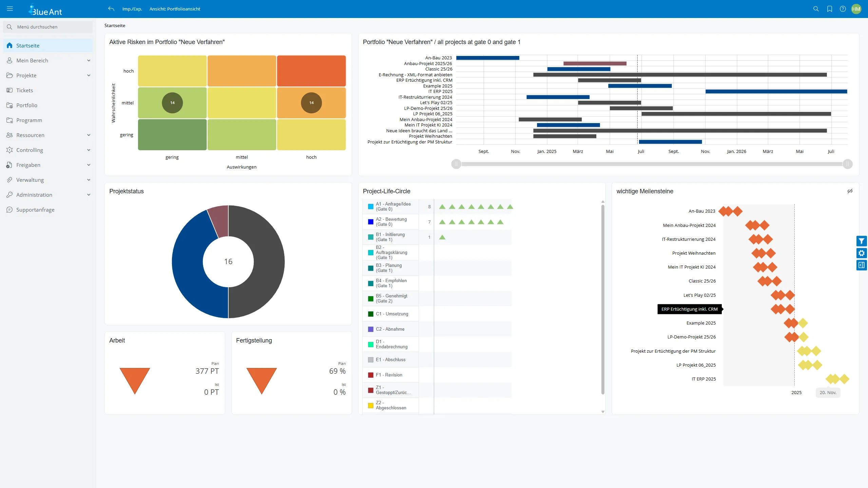Open the search magnifier in top bar

click(816, 9)
